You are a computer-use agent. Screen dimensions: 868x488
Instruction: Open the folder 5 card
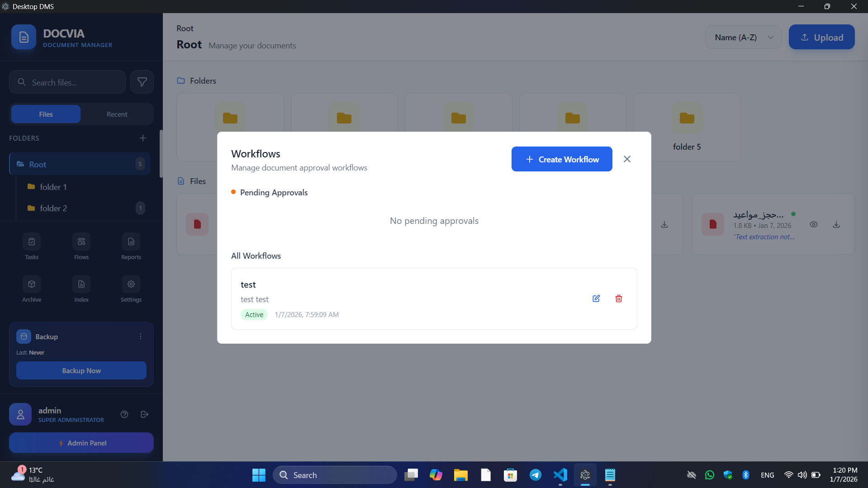(x=687, y=127)
